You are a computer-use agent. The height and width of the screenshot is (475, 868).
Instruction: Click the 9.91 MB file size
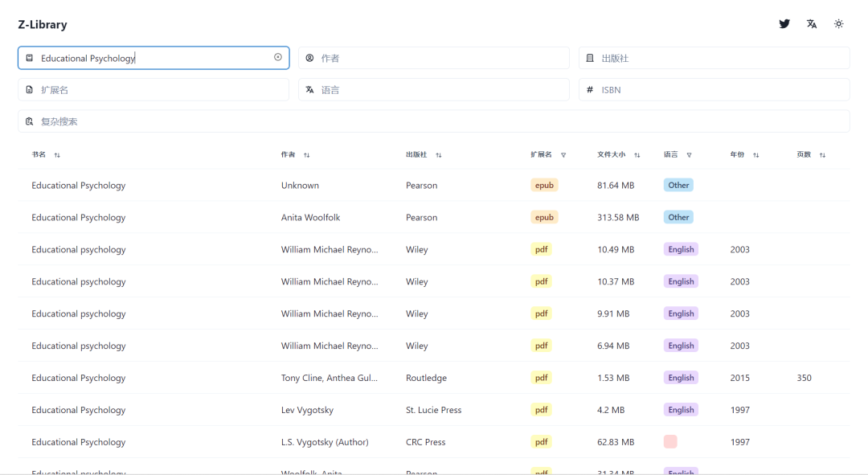point(612,313)
